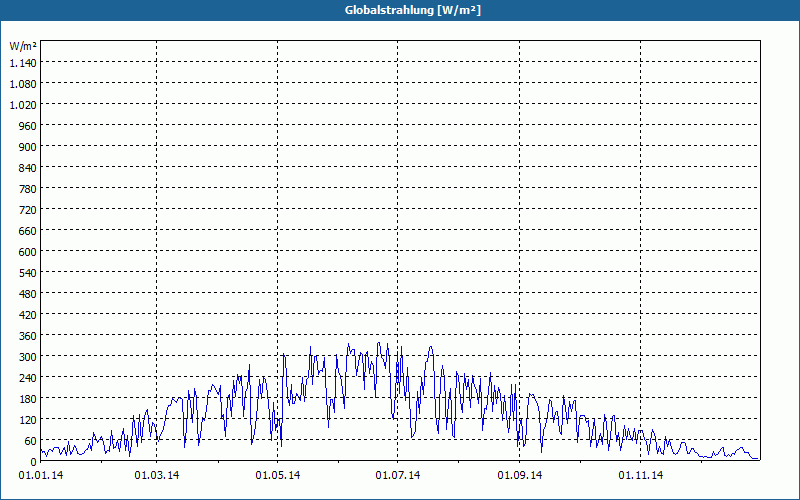Image resolution: width=800 pixels, height=500 pixels.
Task: Click the 540 y-axis label
Action: click(x=29, y=273)
